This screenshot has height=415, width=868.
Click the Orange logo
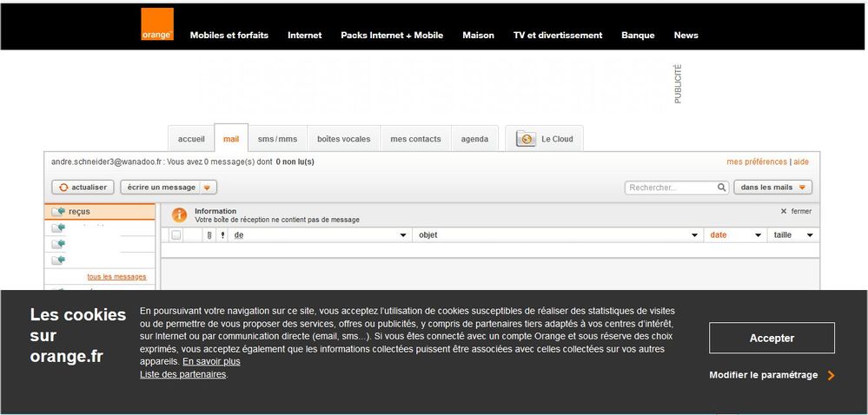click(157, 24)
